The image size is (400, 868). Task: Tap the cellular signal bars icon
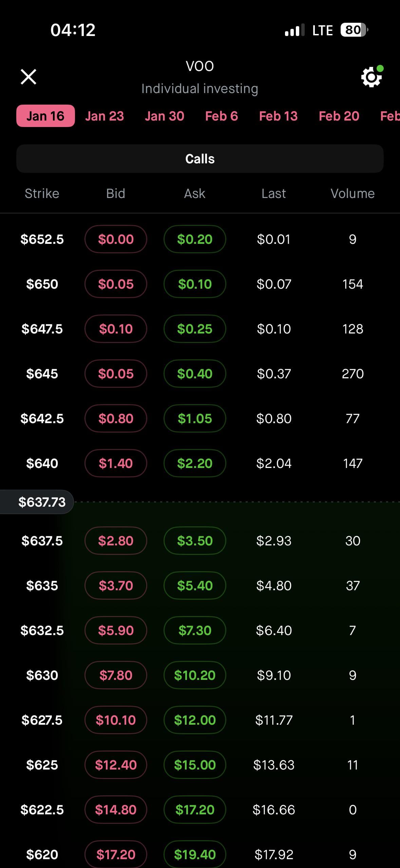pos(294,31)
